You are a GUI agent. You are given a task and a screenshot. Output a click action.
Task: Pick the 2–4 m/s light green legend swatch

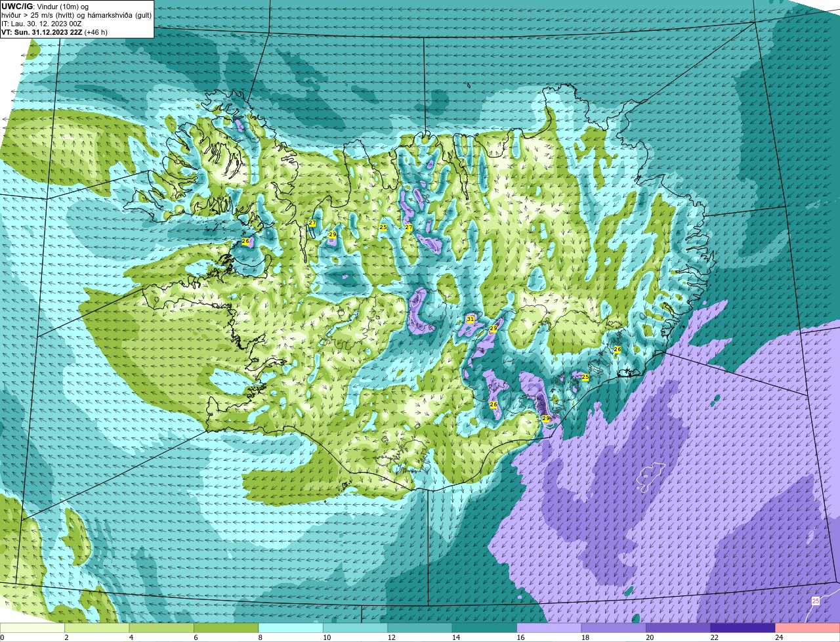[97, 628]
